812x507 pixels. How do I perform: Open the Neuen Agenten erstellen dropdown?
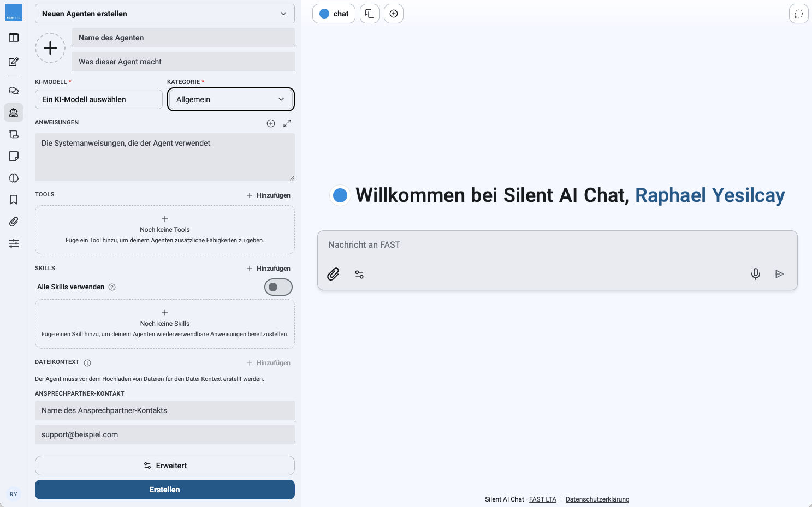165,14
